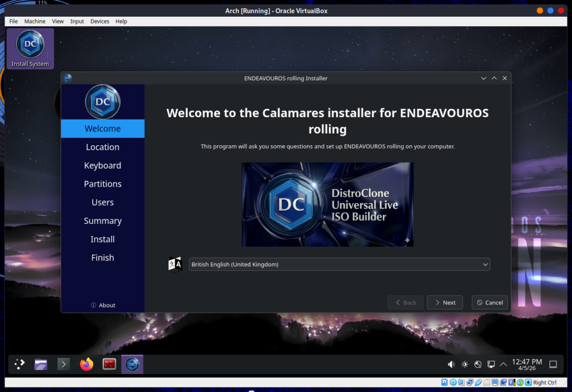Click the DC logo in the installer sidebar
The height and width of the screenshot is (392, 572).
tap(102, 102)
